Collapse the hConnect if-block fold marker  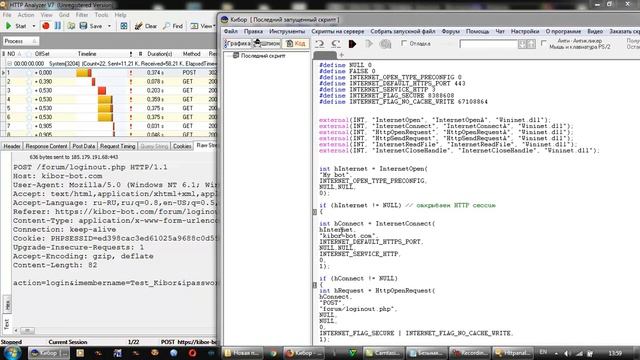(315, 285)
